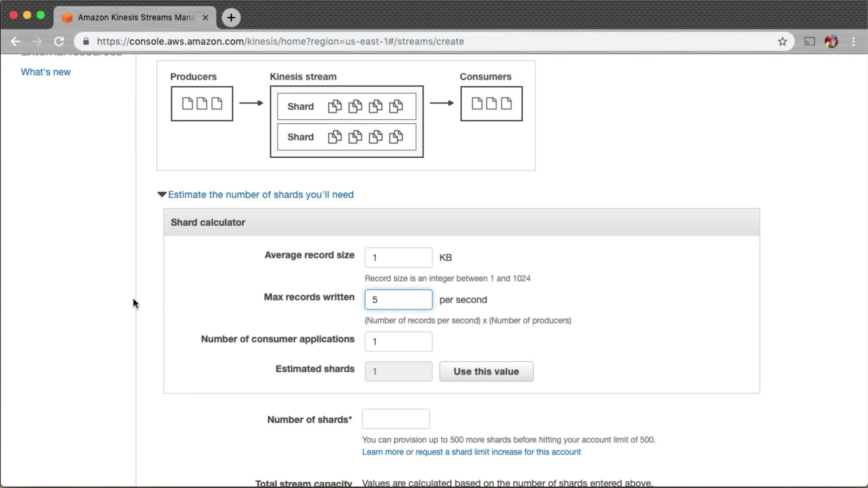Click request a shard limit increase link
The image size is (868, 488).
pyautogui.click(x=498, y=452)
